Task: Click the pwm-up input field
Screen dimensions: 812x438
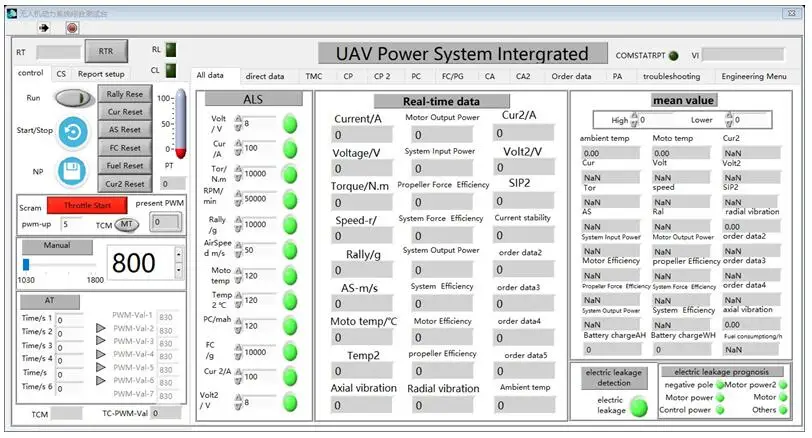Action: click(71, 225)
